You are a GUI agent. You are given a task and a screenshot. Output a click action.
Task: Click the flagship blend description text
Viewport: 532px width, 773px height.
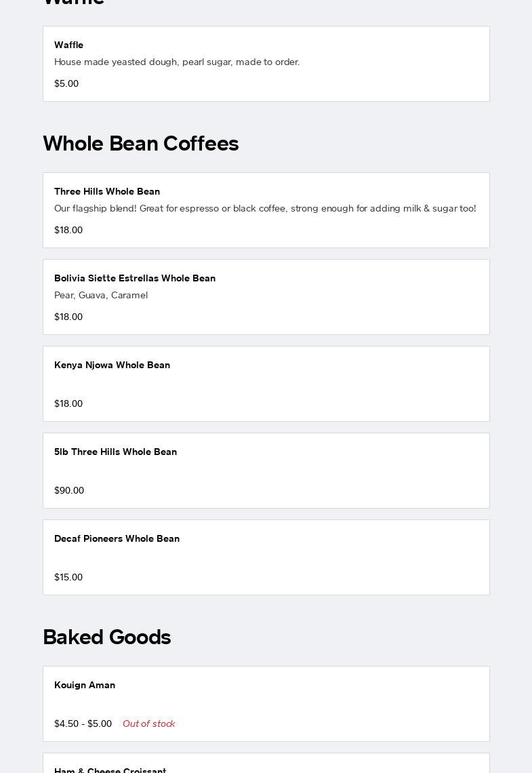(x=265, y=208)
